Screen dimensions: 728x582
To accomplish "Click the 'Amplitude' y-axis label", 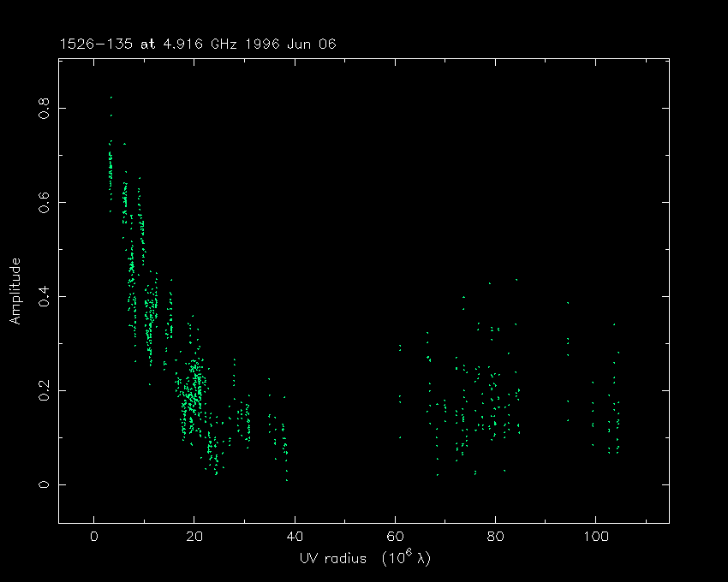I will click(15, 292).
